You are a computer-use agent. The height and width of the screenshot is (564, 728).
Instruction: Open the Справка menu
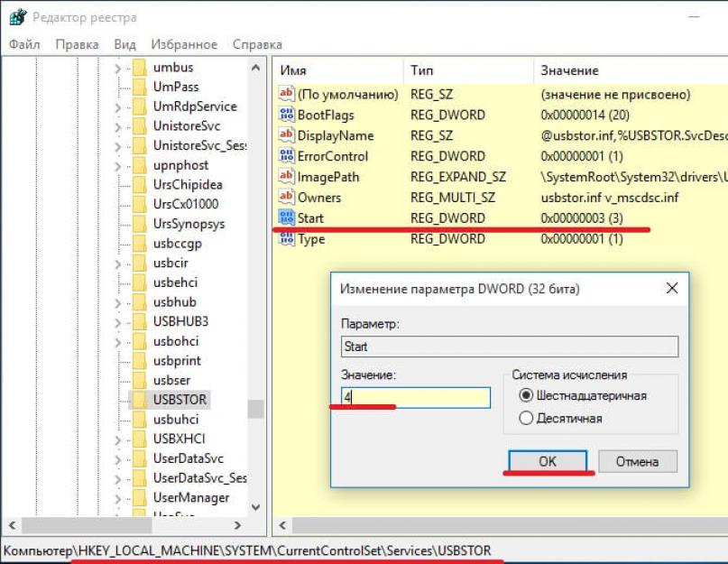point(257,44)
